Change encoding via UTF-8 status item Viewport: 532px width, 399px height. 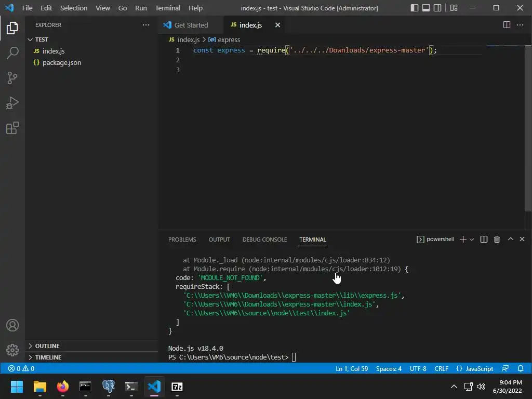coord(418,368)
